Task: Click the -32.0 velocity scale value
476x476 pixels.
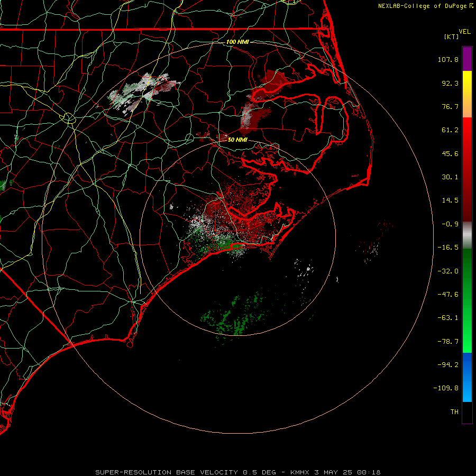Action: point(448,271)
